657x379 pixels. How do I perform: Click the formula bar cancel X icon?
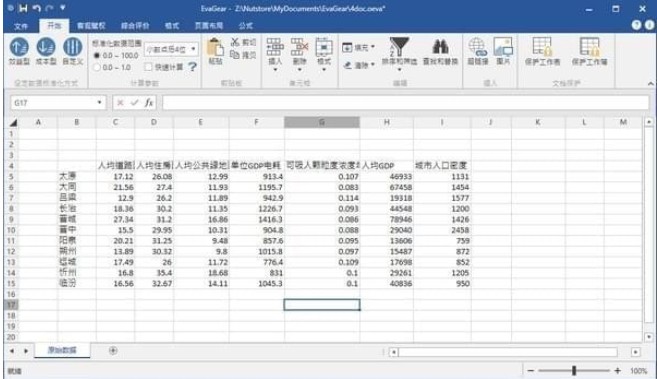[120, 103]
